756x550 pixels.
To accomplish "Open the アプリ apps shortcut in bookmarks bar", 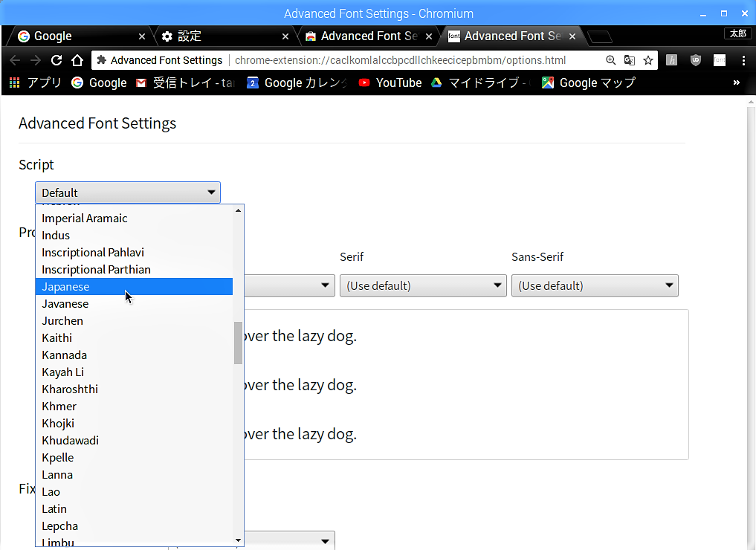I will pyautogui.click(x=36, y=82).
